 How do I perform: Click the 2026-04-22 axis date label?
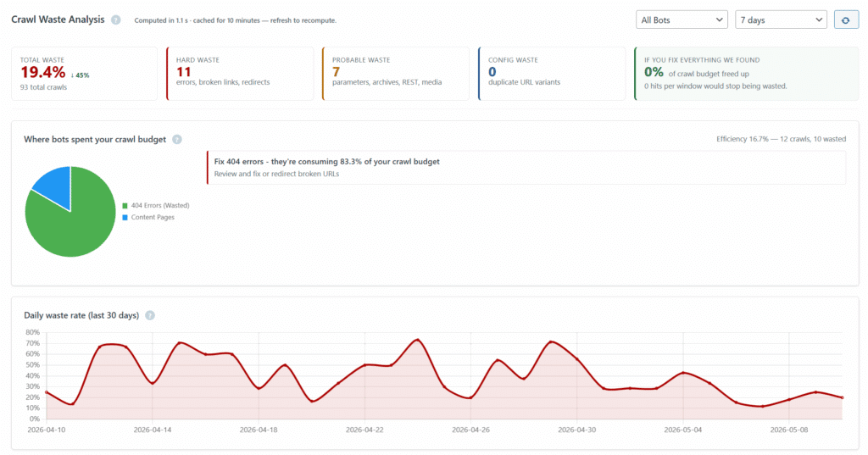click(364, 430)
